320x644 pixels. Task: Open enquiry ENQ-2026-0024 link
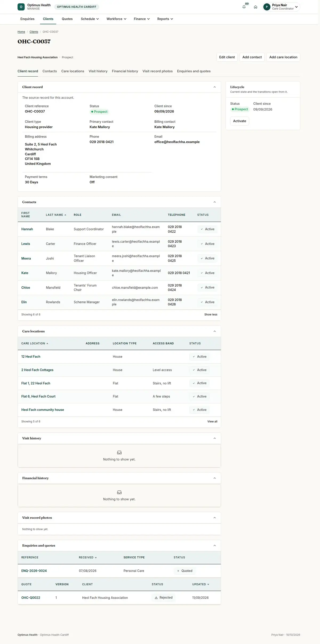[34, 571]
